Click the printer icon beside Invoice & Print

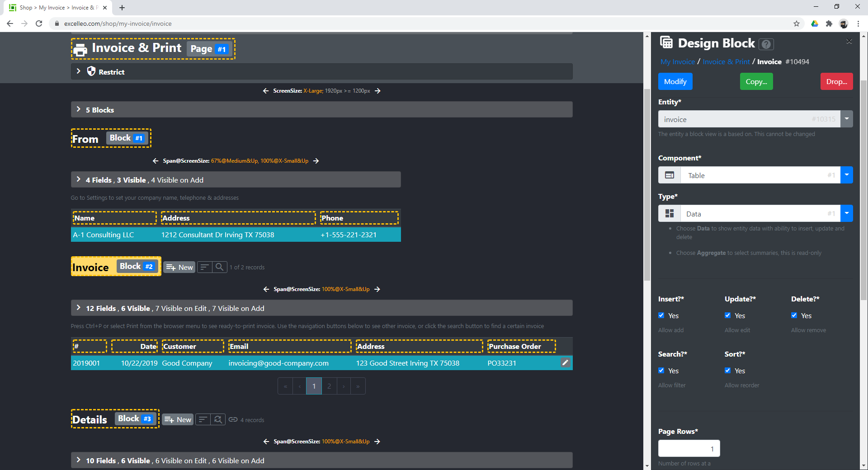[x=80, y=49]
